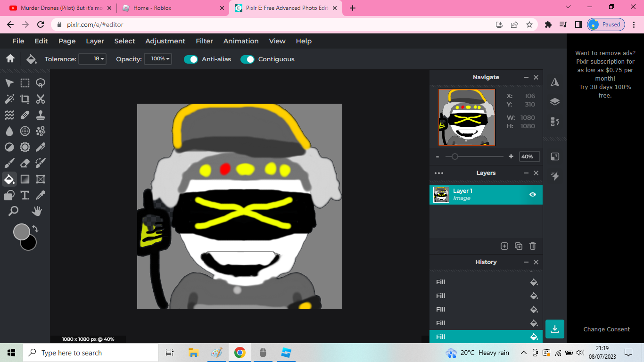644x362 pixels.
Task: Swap foreground and background colors arrow
Action: pos(35,229)
